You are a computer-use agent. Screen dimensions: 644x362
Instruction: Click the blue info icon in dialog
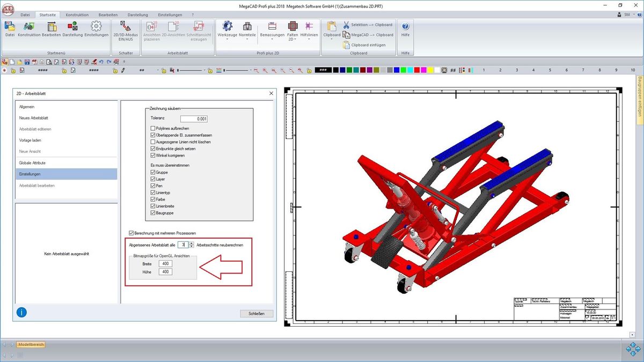(21, 312)
